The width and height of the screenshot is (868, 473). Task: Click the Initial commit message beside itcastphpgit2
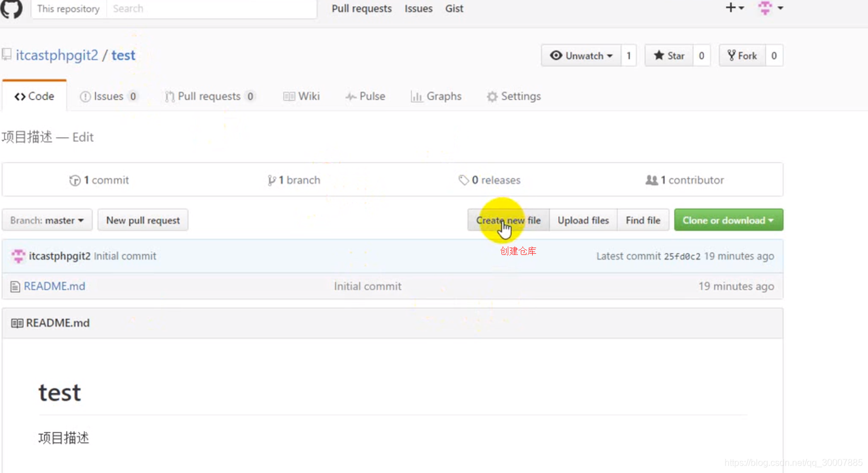click(x=125, y=256)
